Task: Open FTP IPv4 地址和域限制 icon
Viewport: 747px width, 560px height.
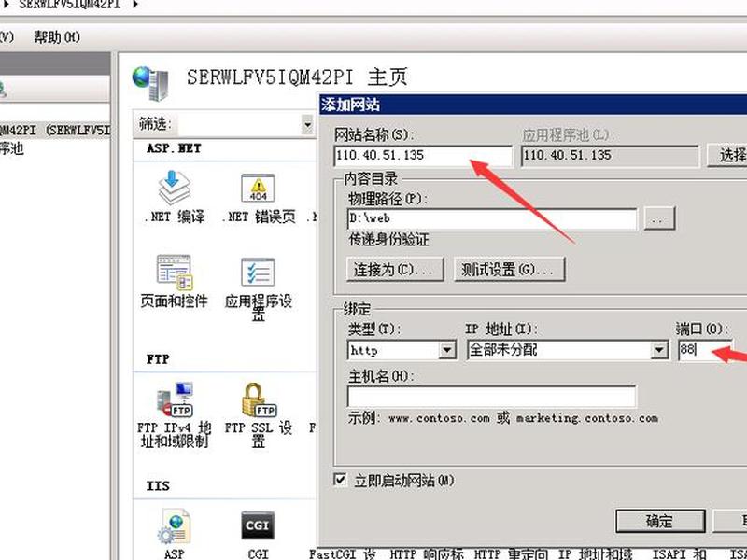Action: 175,414
